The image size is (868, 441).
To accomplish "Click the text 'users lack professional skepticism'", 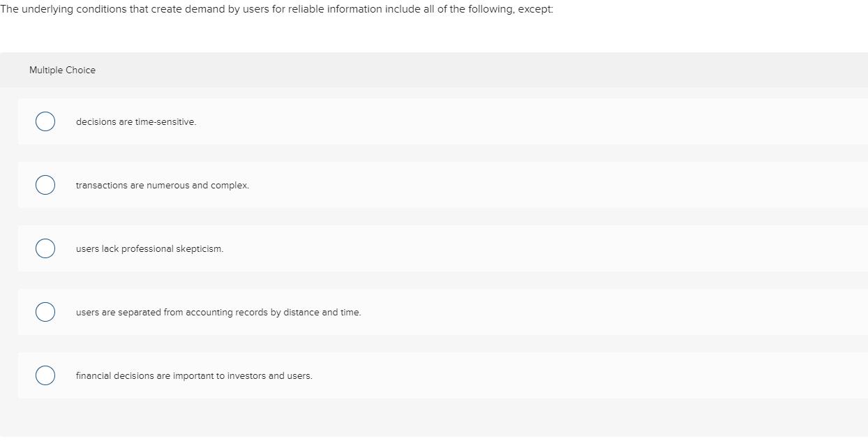I will click(x=149, y=248).
